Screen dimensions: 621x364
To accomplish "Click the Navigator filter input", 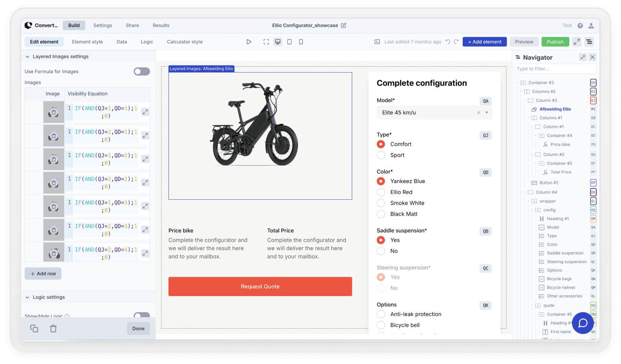I will (555, 69).
